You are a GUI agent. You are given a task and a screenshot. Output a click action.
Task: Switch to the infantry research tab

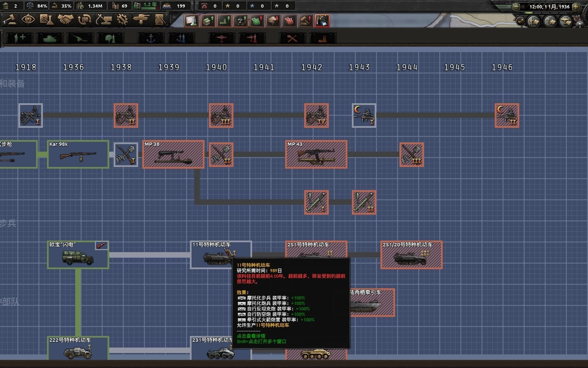coord(19,38)
